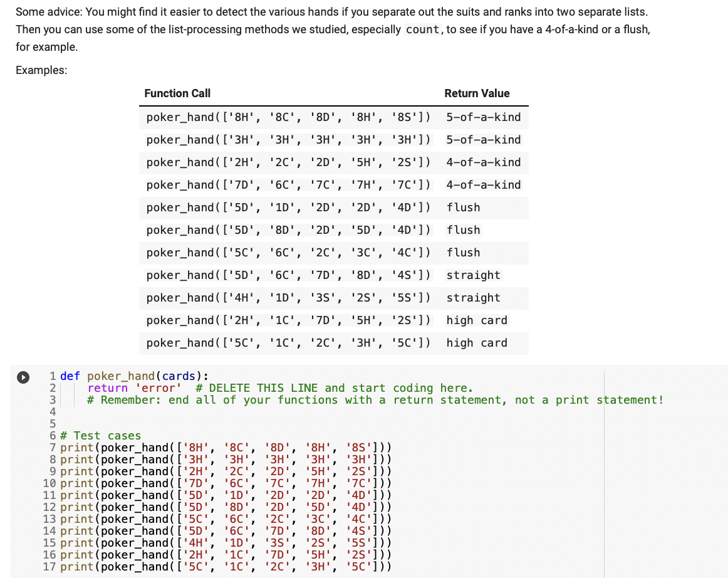Click code line 8 print statement with '3H'

[226, 460]
